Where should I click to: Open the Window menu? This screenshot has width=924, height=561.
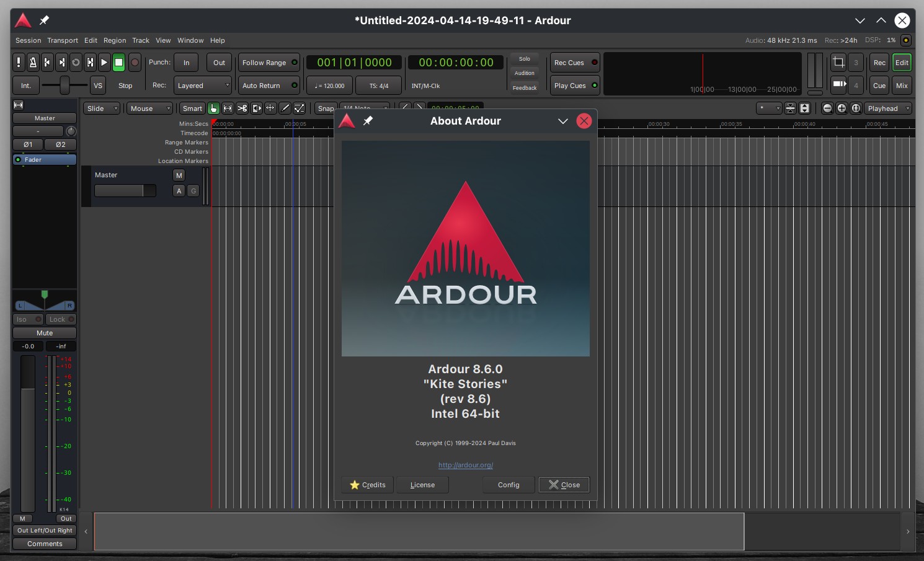click(190, 40)
